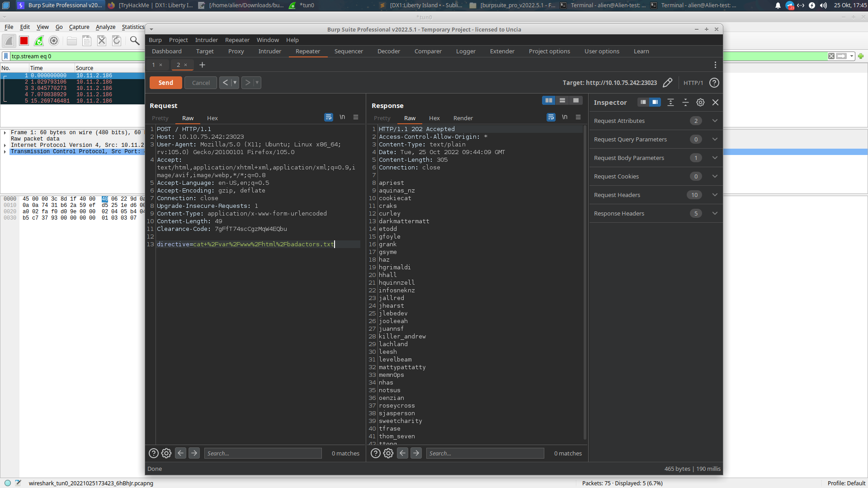
Task: Open the Repeater tab options menu (three dots)
Action: [716, 65]
